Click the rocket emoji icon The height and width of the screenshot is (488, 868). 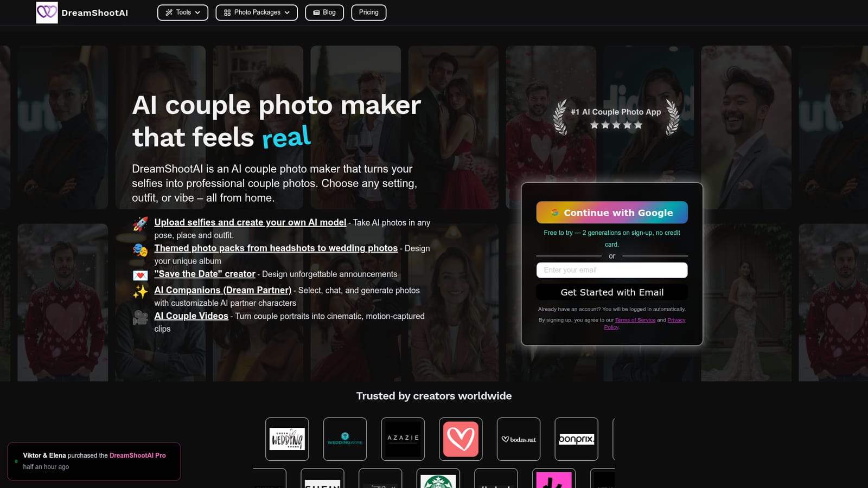(x=140, y=223)
